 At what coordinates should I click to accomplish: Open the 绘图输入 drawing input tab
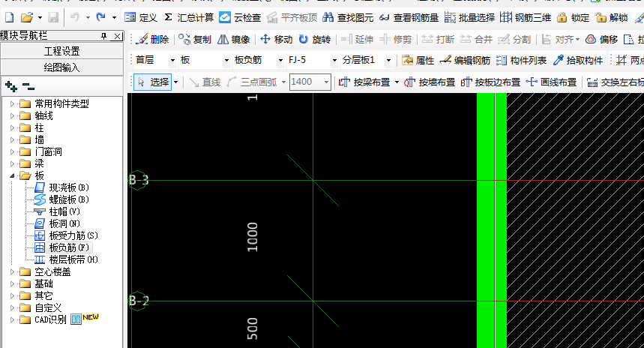[61, 67]
